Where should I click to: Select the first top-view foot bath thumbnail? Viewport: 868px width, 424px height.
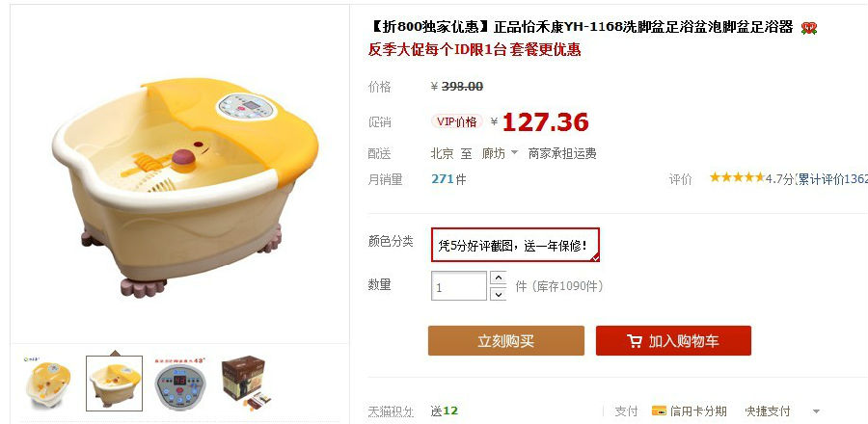[x=48, y=384]
